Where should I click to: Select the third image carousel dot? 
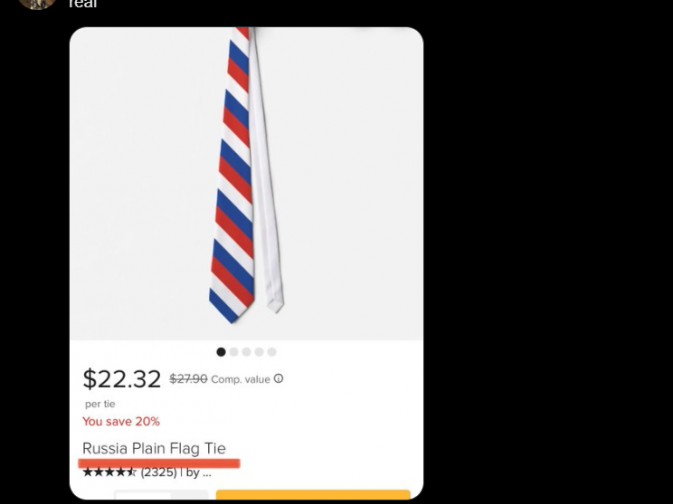[246, 352]
